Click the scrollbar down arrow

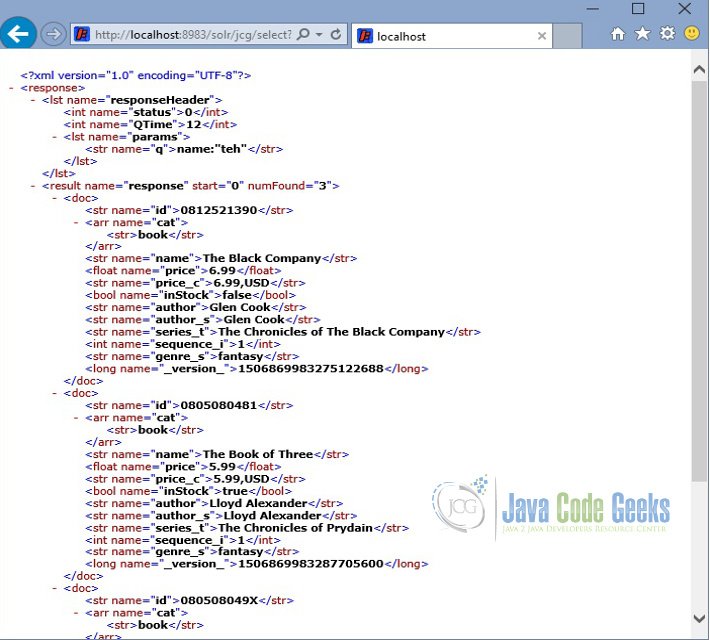pos(699,619)
